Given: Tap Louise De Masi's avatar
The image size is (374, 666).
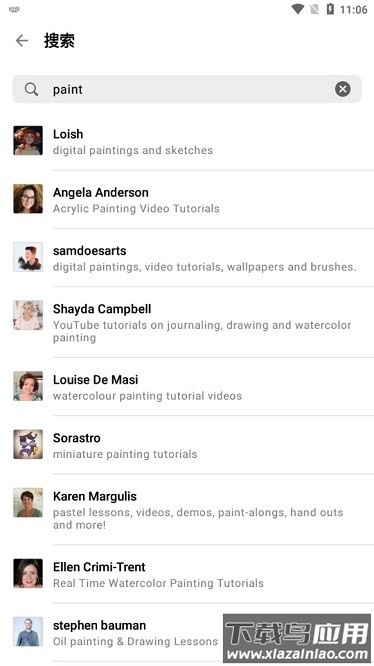Looking at the screenshot, I should [x=28, y=386].
